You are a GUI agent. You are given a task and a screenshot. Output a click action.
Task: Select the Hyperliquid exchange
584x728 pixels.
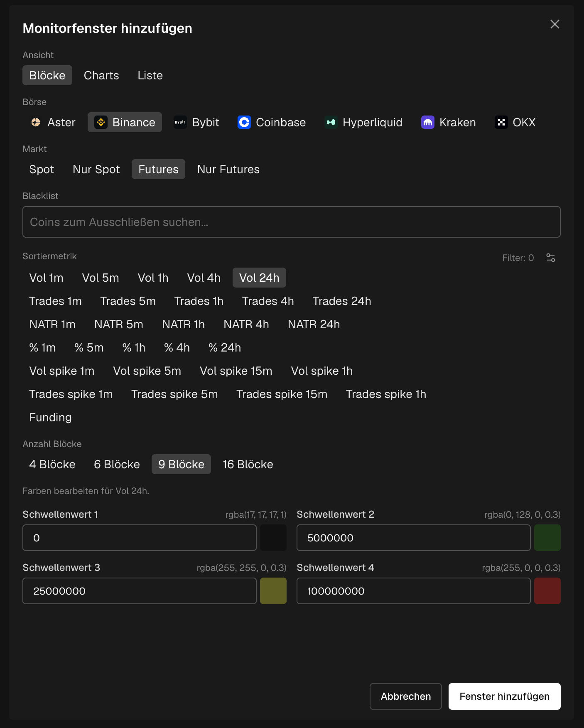tap(363, 122)
